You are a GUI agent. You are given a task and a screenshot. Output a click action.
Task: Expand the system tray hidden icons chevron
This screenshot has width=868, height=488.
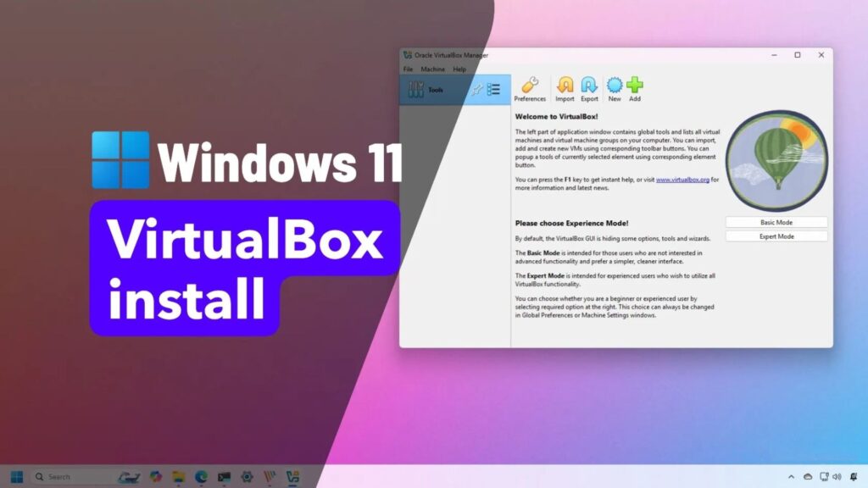[x=792, y=477]
